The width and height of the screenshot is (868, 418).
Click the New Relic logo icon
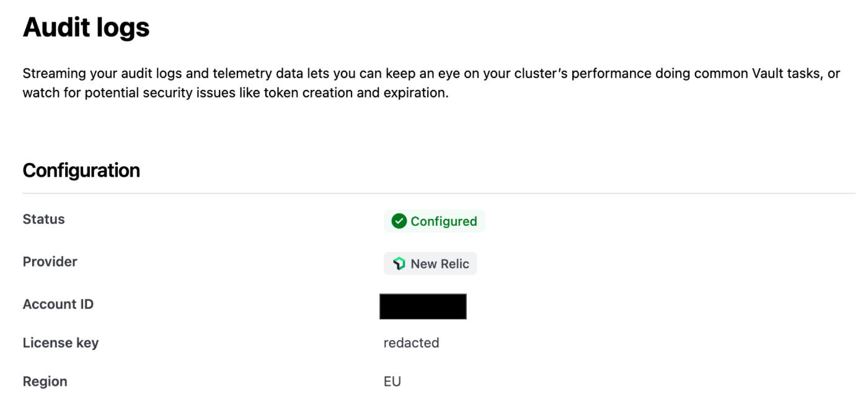(x=399, y=264)
